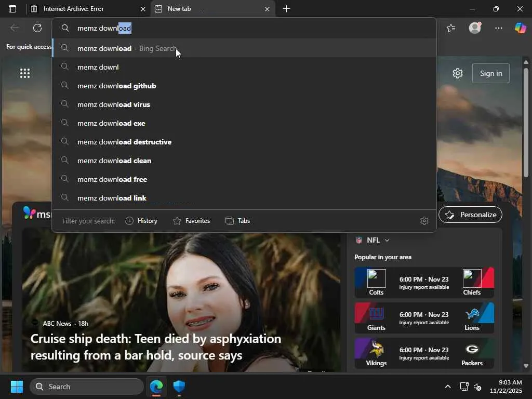
Task: Show hidden icons in system tray
Action: [447, 387]
